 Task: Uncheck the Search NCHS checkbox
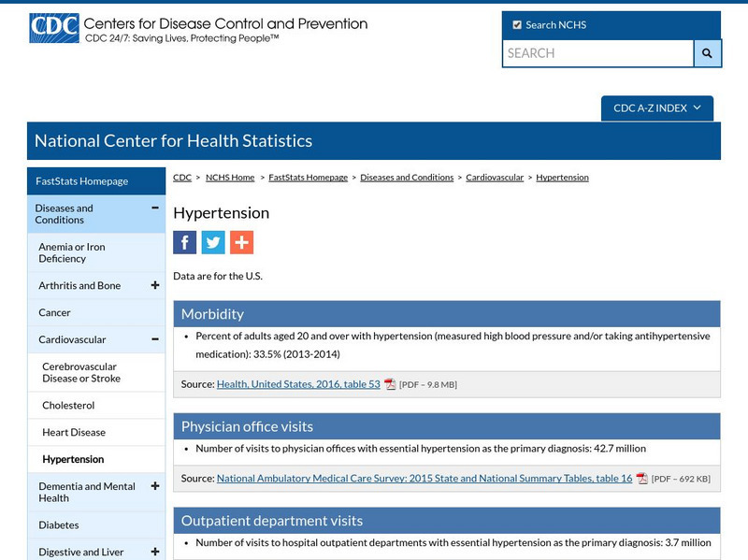pos(515,24)
